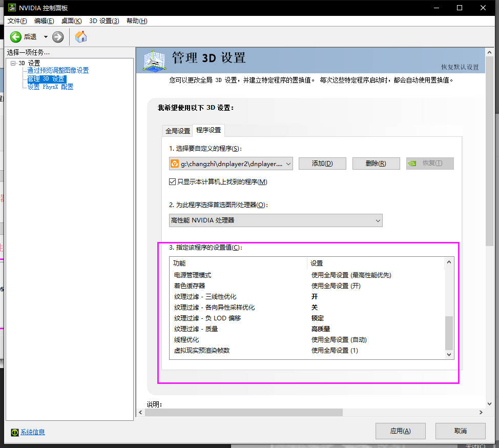
Task: Click the 删除 button
Action: pyautogui.click(x=376, y=164)
